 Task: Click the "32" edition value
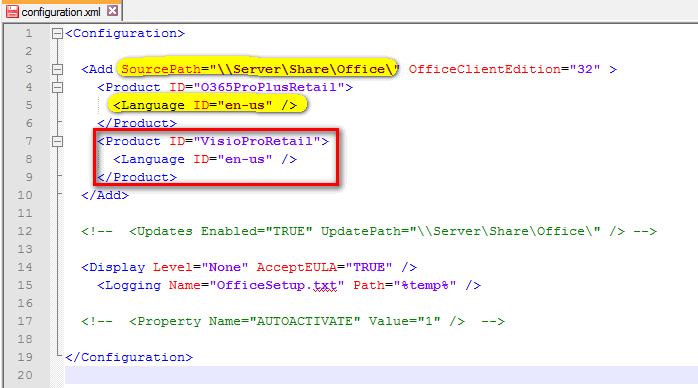[x=584, y=69]
